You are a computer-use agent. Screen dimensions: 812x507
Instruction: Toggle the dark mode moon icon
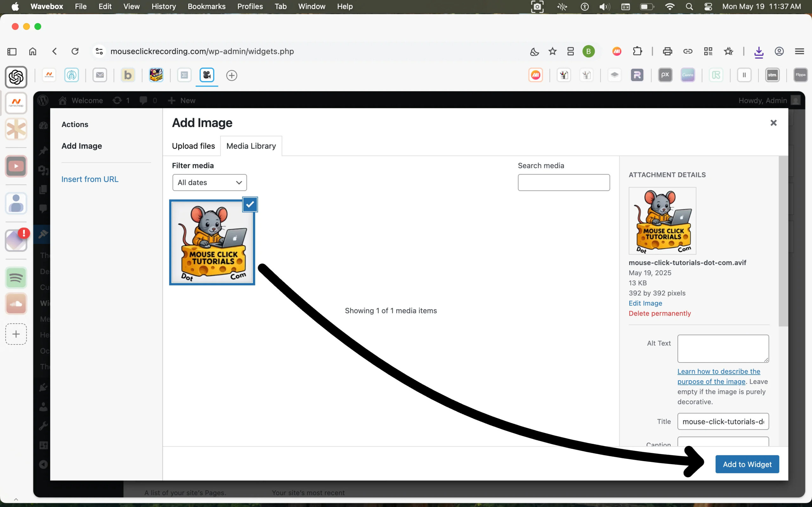[x=534, y=51]
